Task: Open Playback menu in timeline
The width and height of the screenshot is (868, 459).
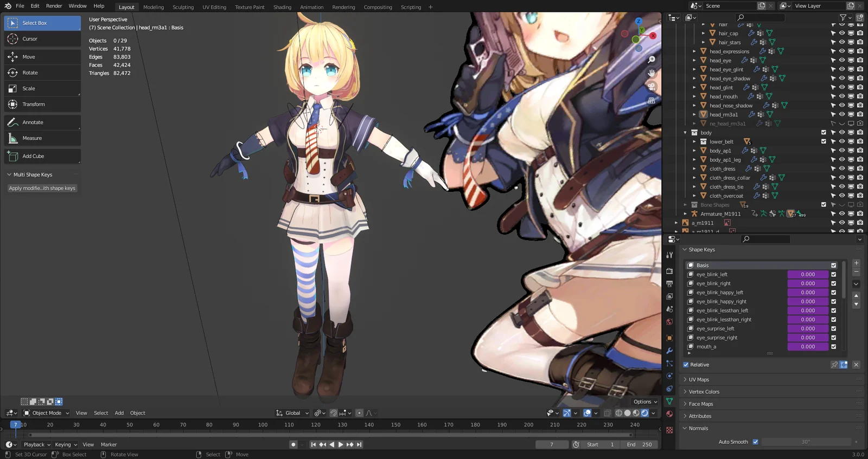Action: 37,444
